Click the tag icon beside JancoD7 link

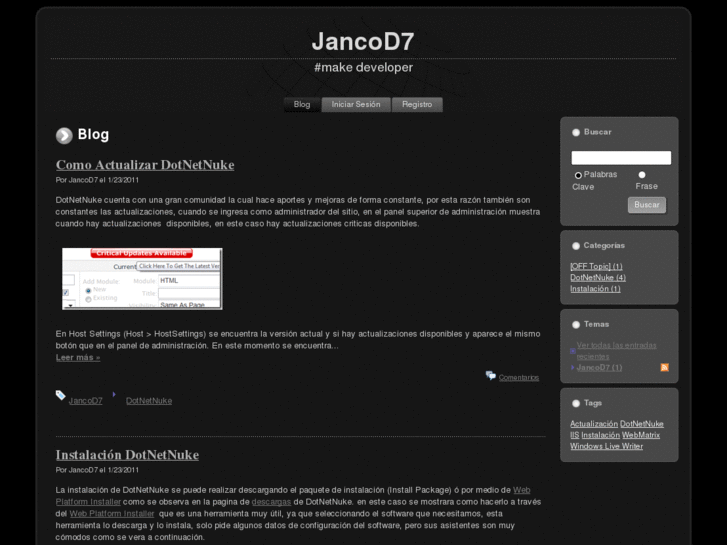click(x=60, y=395)
